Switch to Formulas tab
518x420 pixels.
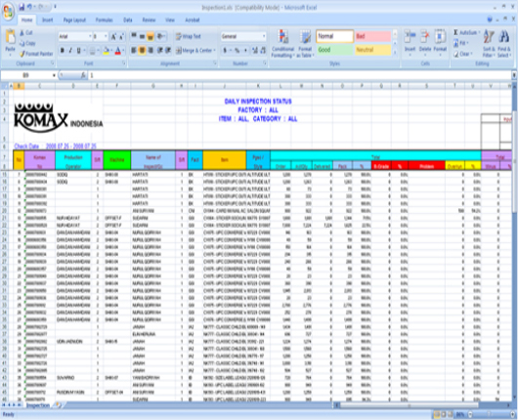coord(105,21)
